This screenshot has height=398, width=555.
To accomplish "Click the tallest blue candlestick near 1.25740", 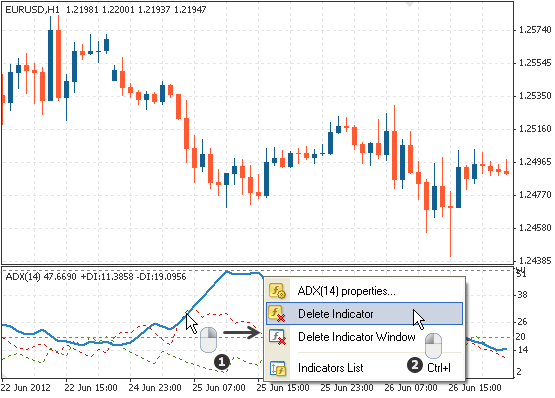I will tap(51, 66).
